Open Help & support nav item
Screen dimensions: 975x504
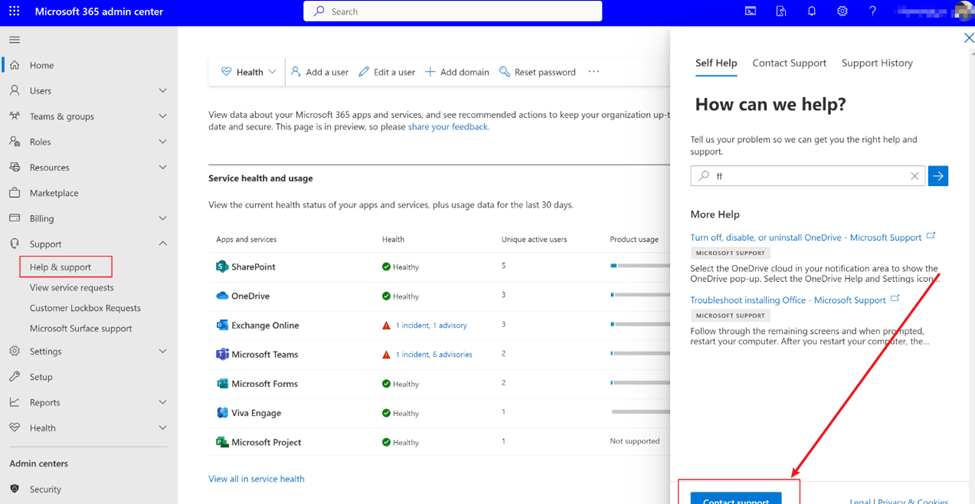click(x=60, y=267)
